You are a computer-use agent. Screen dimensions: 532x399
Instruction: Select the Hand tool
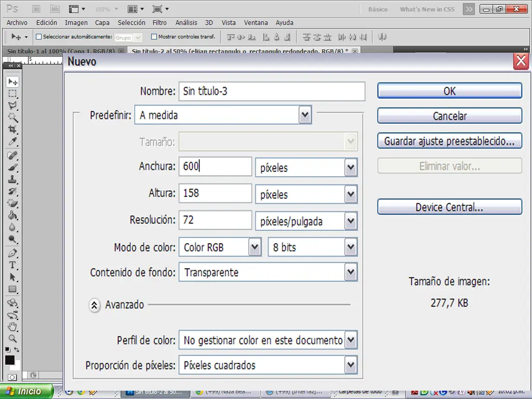coord(12,327)
